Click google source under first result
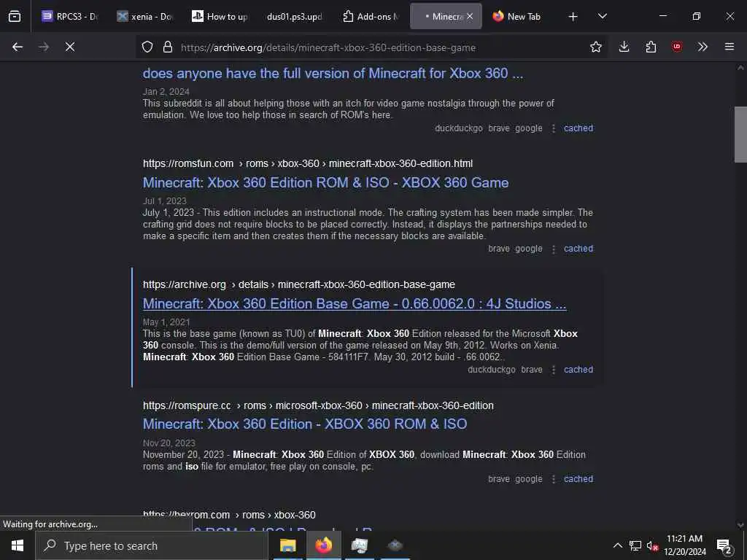The image size is (747, 560). 529,128
